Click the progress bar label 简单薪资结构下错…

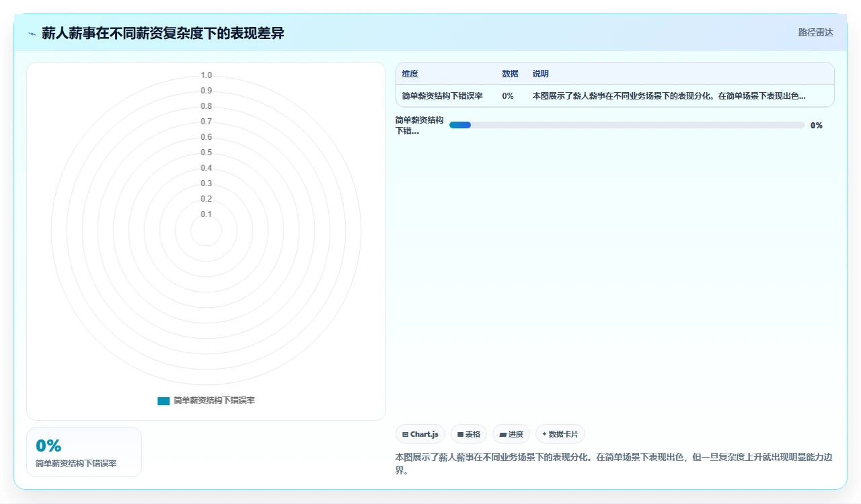pyautogui.click(x=420, y=125)
